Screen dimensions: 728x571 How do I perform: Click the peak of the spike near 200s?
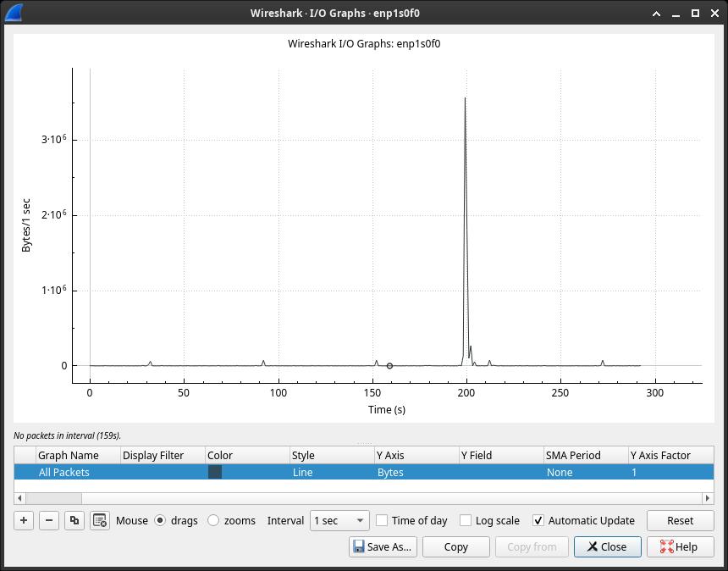point(465,98)
